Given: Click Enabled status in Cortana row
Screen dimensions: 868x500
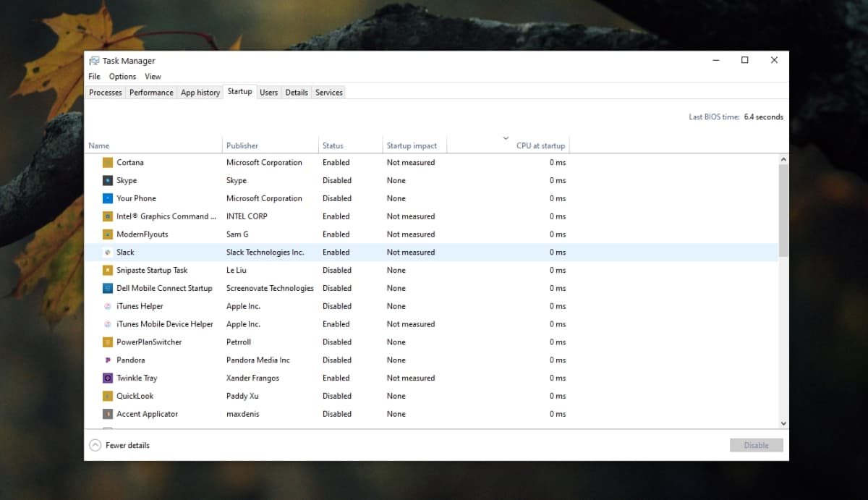Looking at the screenshot, I should (x=336, y=163).
